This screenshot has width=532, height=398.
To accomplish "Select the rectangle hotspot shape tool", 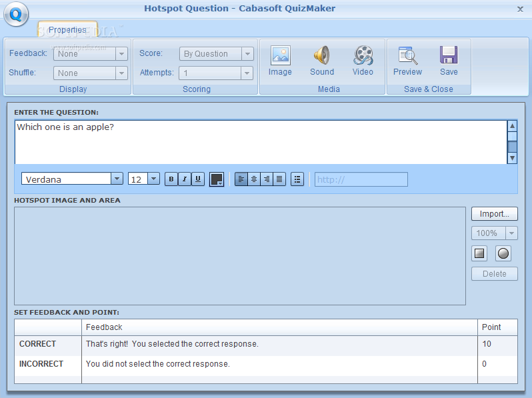I will coord(479,253).
